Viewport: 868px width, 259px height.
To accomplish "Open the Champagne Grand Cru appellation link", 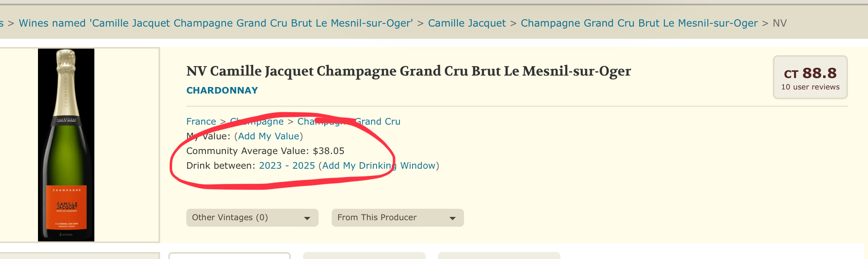I will 349,121.
